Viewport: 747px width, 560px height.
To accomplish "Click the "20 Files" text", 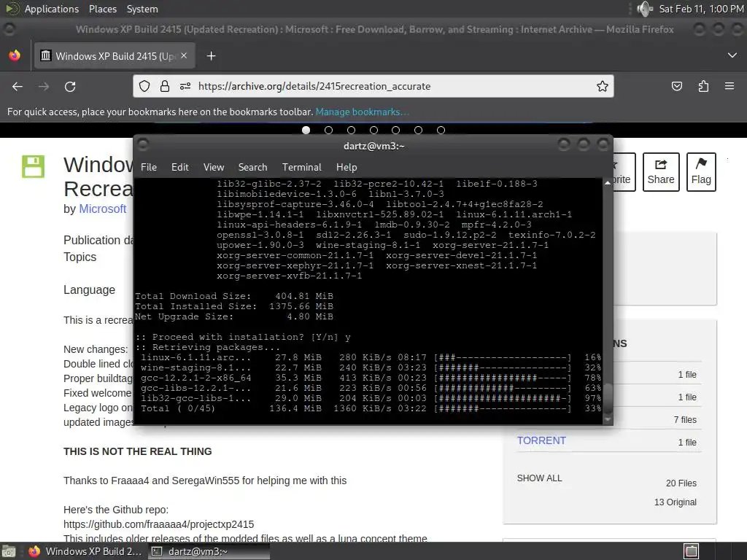I will [681, 483].
